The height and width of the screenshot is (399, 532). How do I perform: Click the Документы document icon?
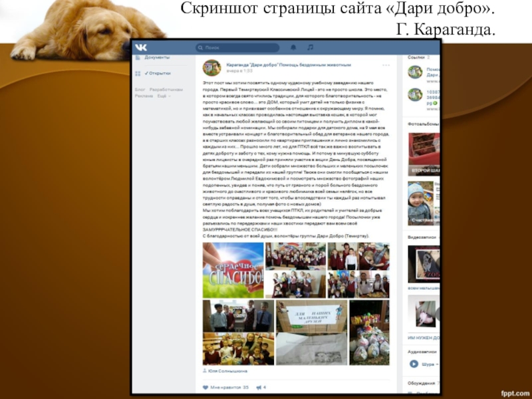coord(138,57)
